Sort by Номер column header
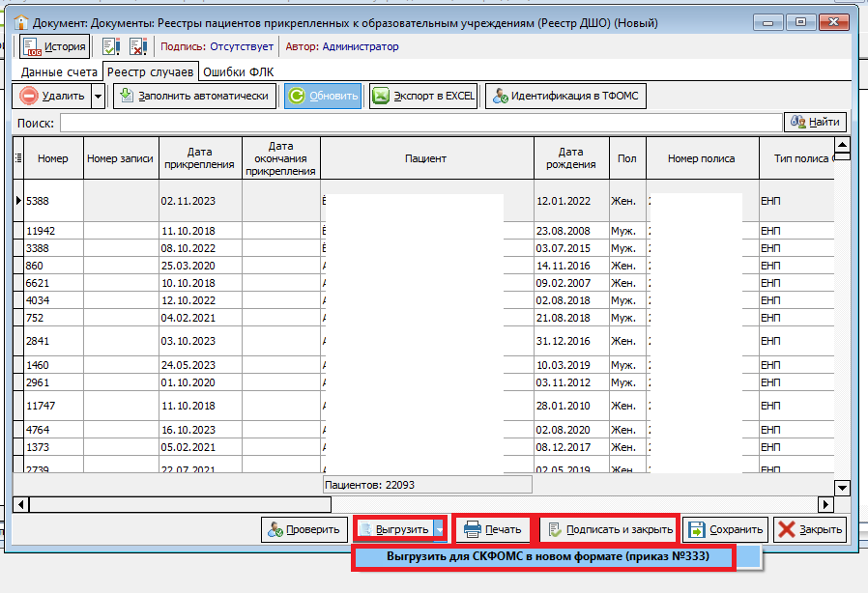This screenshot has width=868, height=593. (x=53, y=158)
